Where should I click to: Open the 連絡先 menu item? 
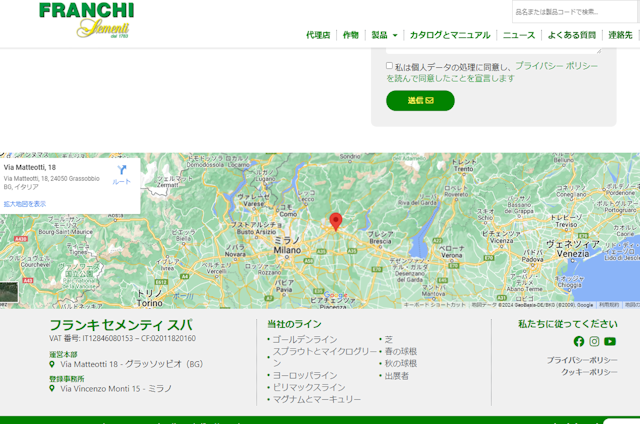click(x=620, y=35)
